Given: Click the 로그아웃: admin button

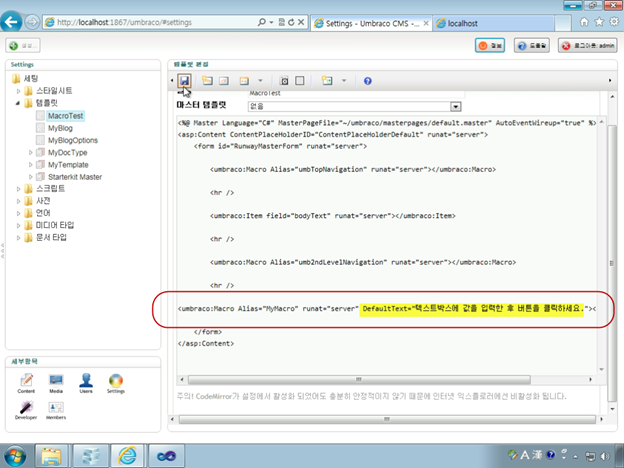Looking at the screenshot, I should (x=587, y=46).
